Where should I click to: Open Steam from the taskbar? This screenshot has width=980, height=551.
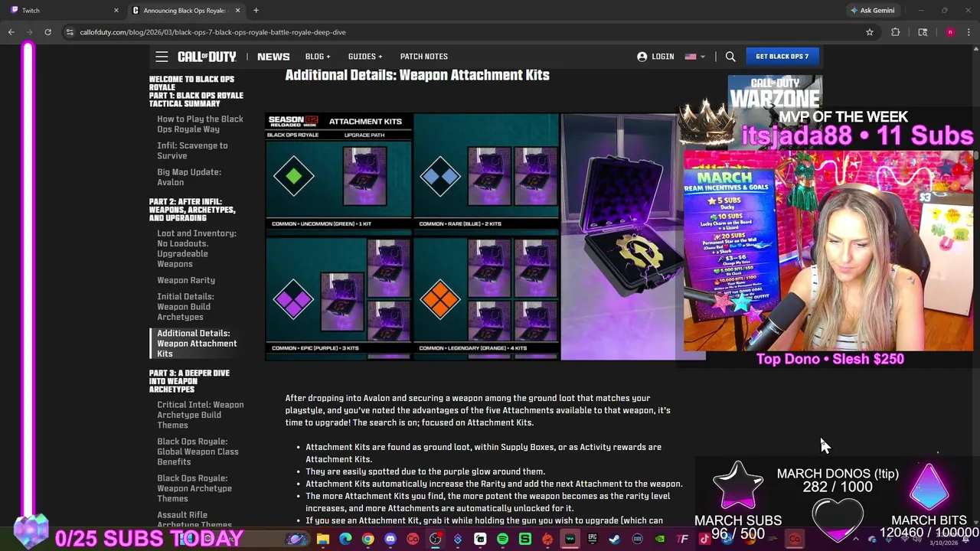[x=615, y=540]
